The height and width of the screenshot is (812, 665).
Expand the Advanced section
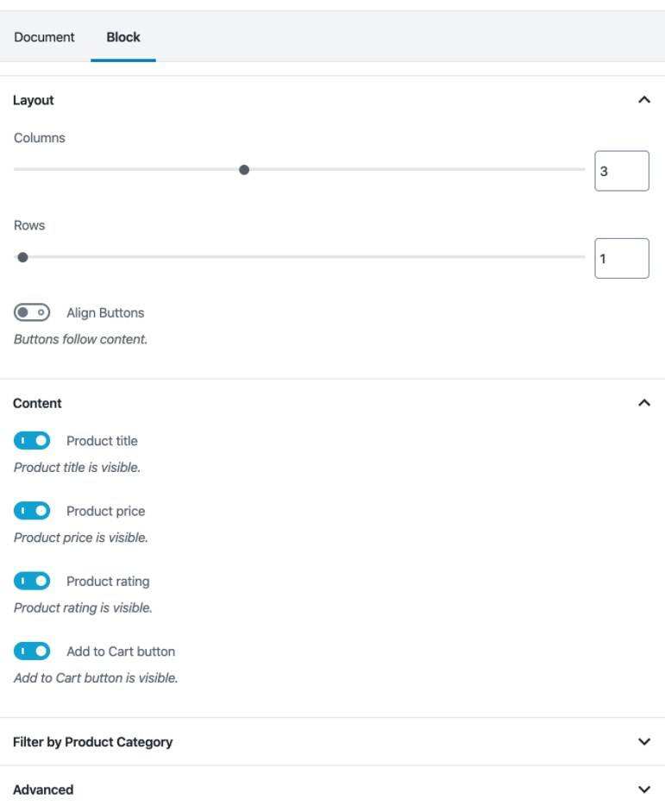(x=643, y=790)
